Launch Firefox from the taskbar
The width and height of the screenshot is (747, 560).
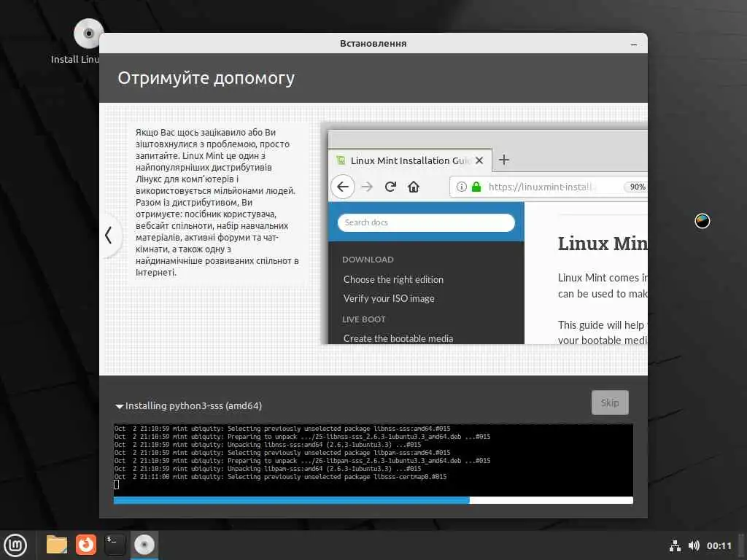pyautogui.click(x=86, y=545)
